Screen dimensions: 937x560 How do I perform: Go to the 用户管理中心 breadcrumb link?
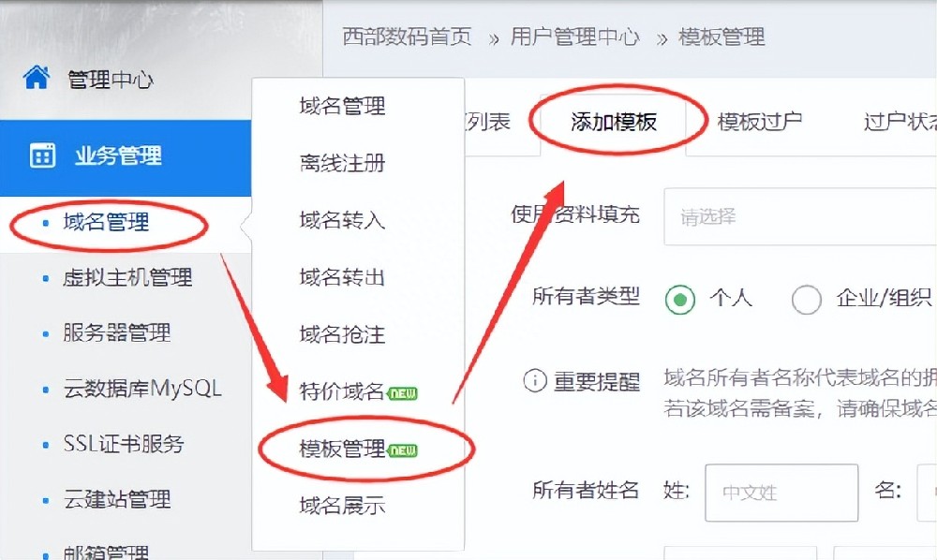coord(575,37)
